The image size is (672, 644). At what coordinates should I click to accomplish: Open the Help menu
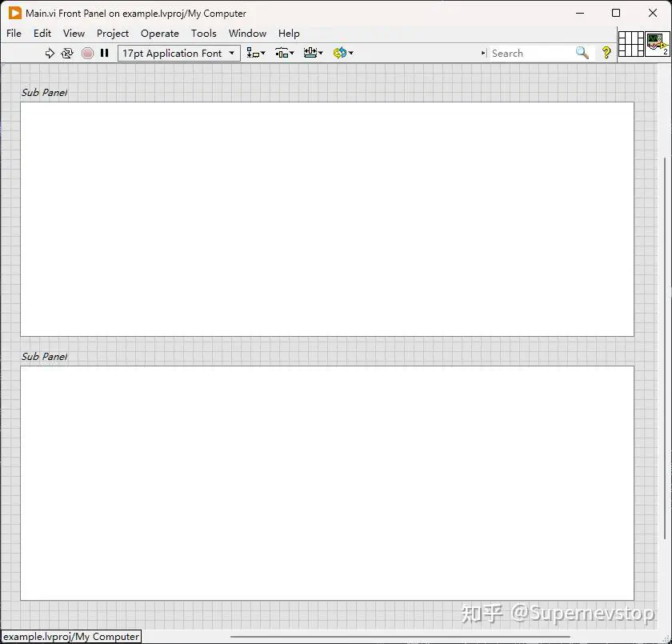click(x=289, y=34)
